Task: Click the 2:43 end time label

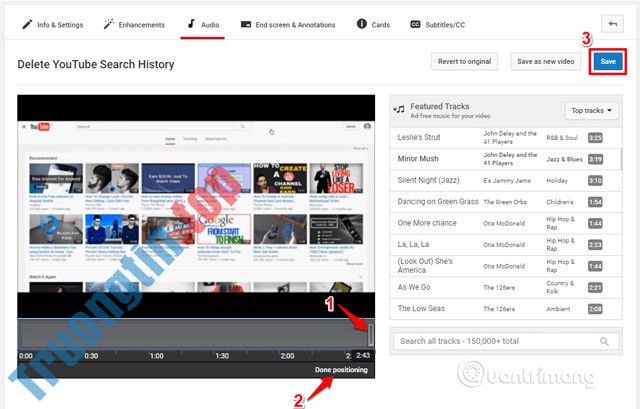Action: (x=363, y=355)
